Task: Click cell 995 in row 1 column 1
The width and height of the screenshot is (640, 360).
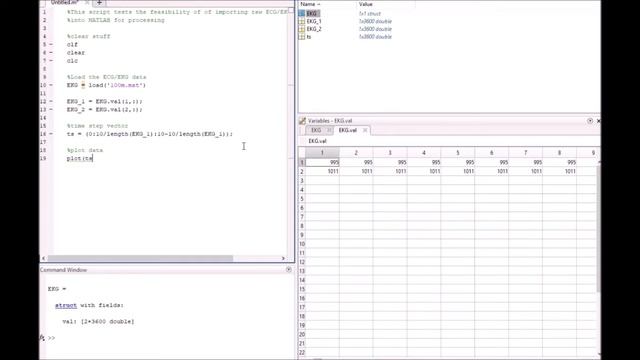Action: pos(322,162)
